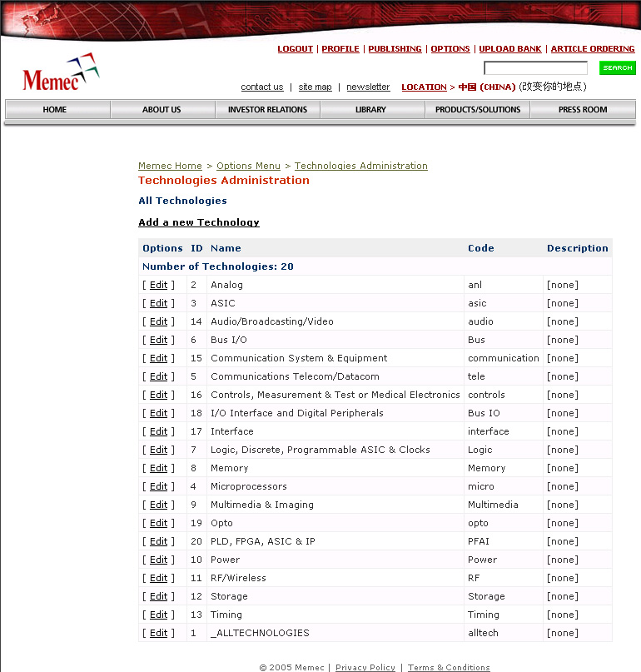Screen dimensions: 641x672
Task: Click 'Number of Technologies: 20' text
Action: click(x=217, y=266)
